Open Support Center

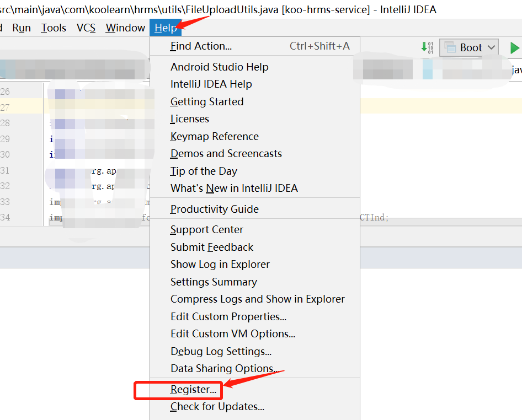point(255,230)
